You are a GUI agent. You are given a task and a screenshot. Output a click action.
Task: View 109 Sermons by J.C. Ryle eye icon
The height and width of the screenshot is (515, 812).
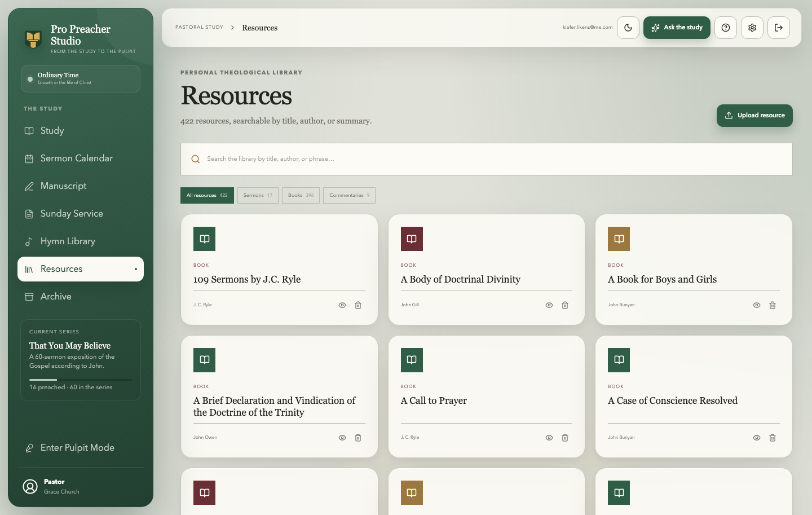[x=342, y=305]
